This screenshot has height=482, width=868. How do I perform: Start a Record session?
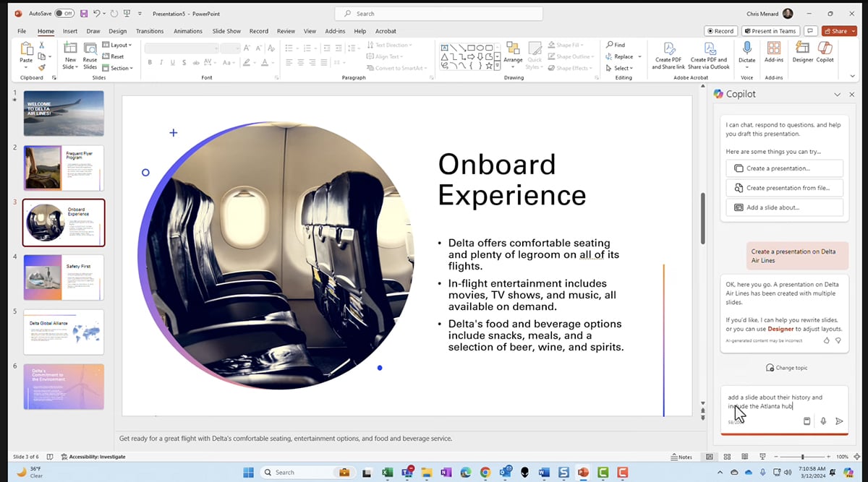720,30
